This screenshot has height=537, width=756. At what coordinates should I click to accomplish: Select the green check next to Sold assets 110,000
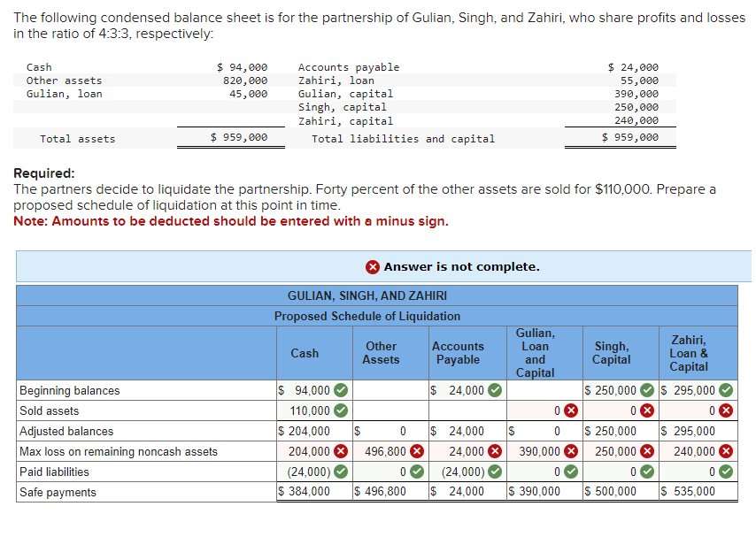(340, 409)
